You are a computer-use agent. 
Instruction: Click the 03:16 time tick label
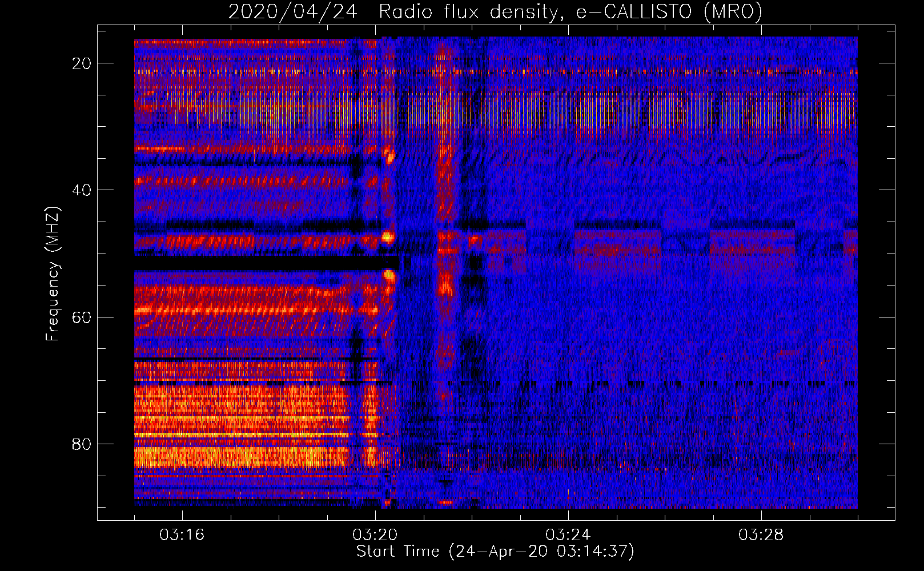182,535
